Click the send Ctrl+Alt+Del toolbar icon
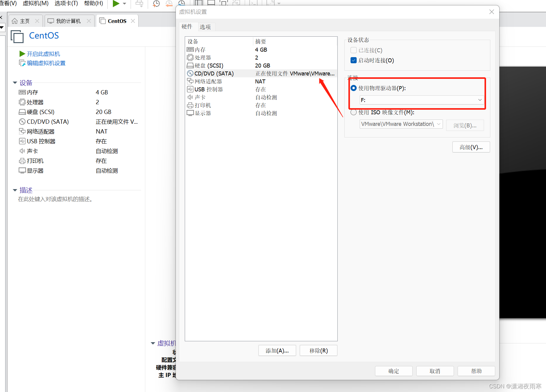This screenshot has width=546, height=392. [x=139, y=4]
